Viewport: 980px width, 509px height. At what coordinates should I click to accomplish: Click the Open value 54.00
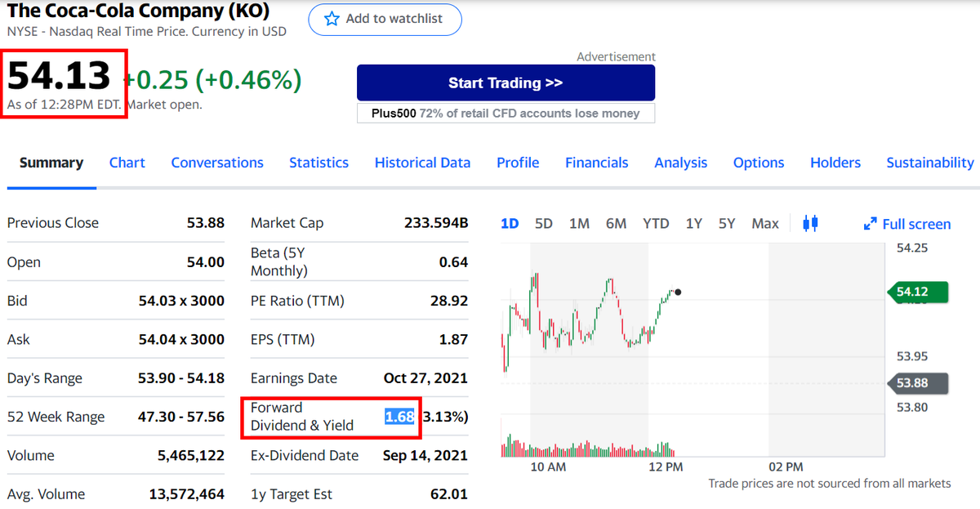coord(206,262)
